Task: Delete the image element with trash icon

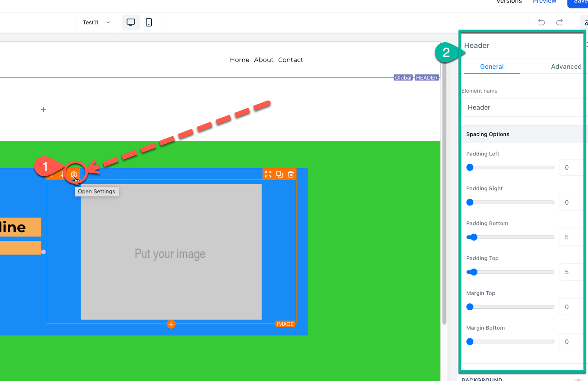Action: click(291, 174)
